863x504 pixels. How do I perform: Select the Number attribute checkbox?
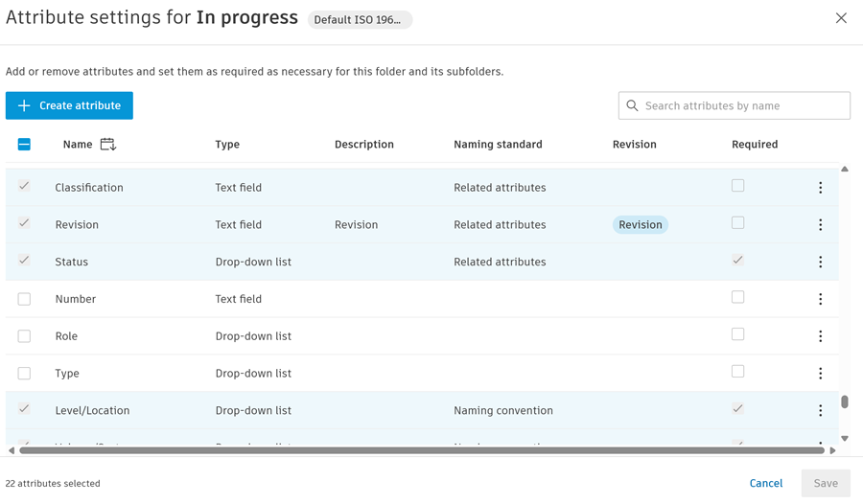click(x=24, y=299)
